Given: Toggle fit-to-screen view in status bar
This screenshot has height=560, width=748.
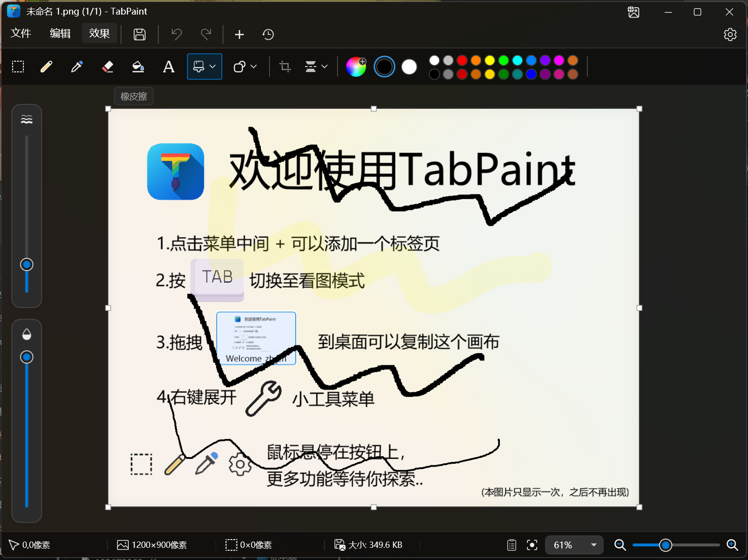Looking at the screenshot, I should tap(532, 545).
